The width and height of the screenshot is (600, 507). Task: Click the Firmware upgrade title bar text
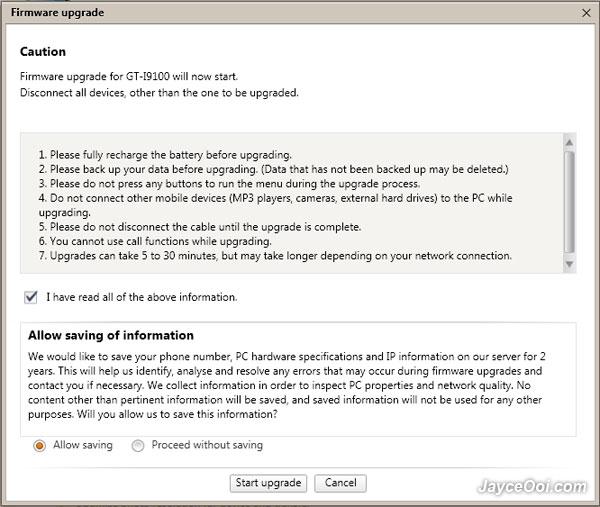(56, 12)
